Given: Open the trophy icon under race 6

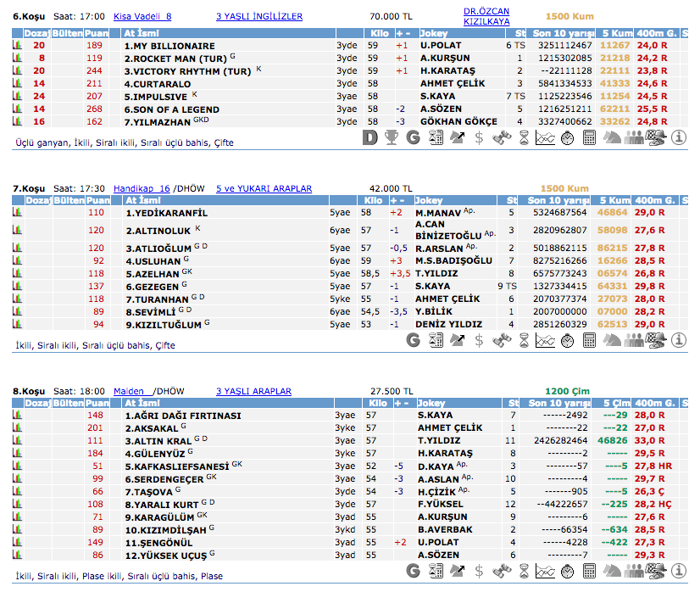Looking at the screenshot, I should 392,137.
